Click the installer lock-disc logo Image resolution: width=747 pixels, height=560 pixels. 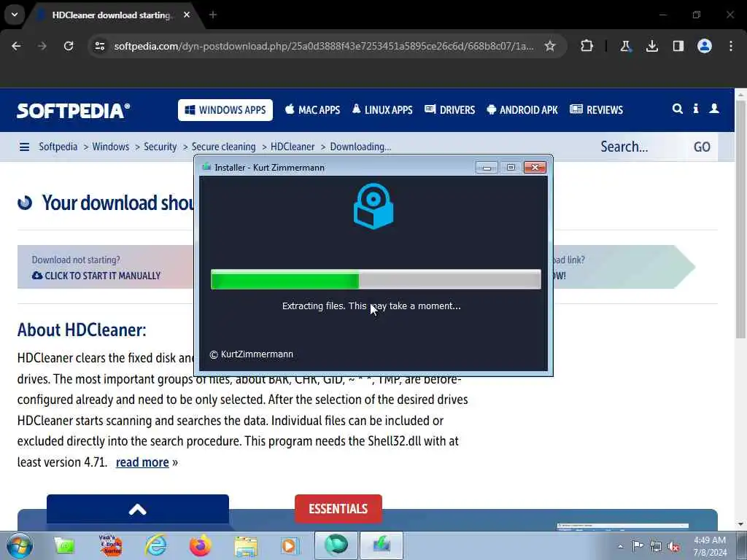tap(373, 206)
